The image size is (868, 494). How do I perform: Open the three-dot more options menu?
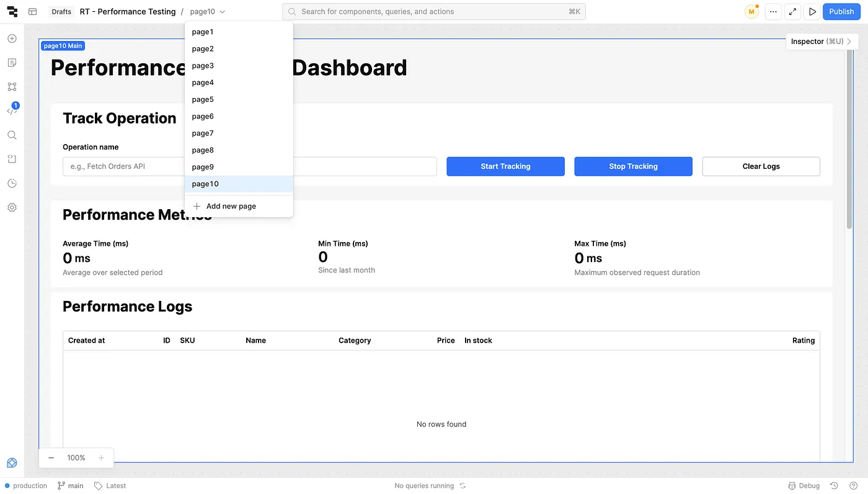click(x=773, y=12)
